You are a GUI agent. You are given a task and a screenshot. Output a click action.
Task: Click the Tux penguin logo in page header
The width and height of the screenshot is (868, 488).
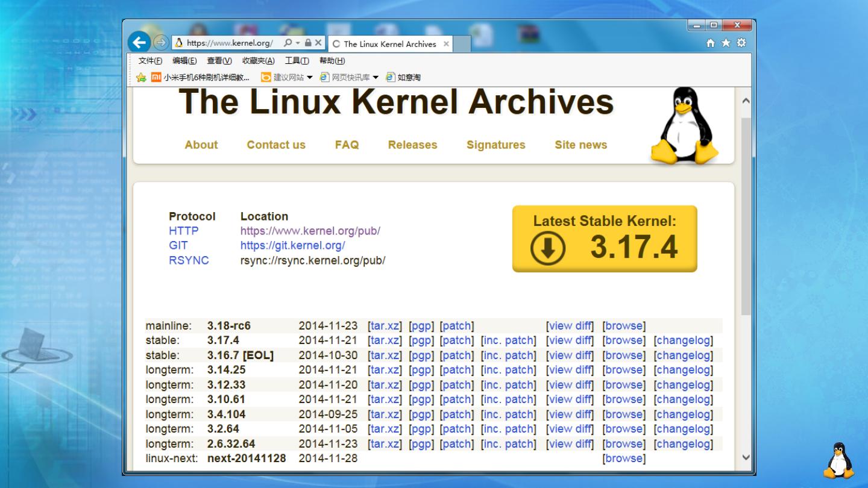[x=685, y=126]
